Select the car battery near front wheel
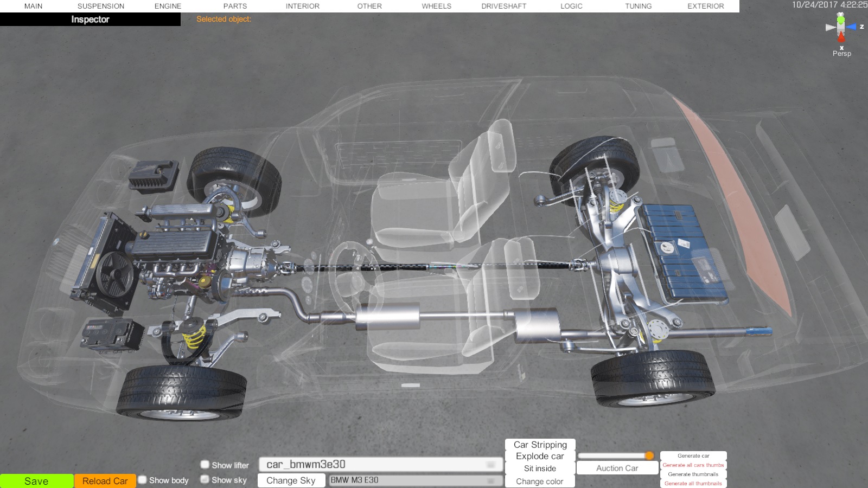This screenshot has height=488, width=868. (x=110, y=333)
